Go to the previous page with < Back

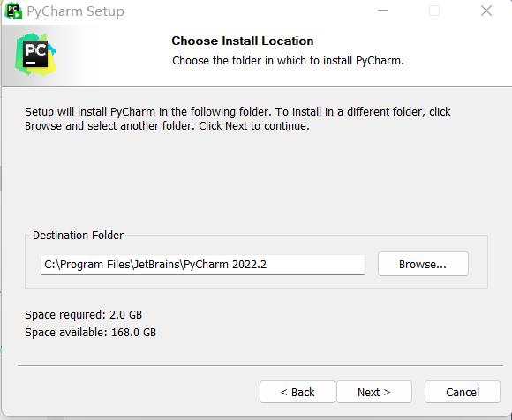[297, 392]
